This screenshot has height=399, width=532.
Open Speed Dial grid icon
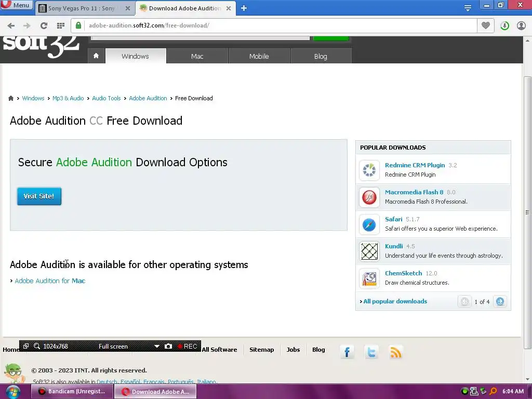pos(61,25)
